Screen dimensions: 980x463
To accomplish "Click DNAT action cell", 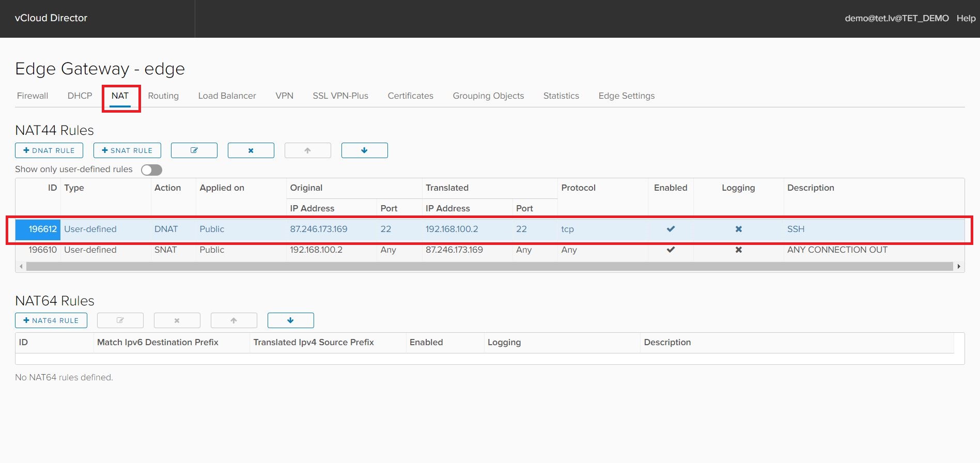I will (x=166, y=229).
